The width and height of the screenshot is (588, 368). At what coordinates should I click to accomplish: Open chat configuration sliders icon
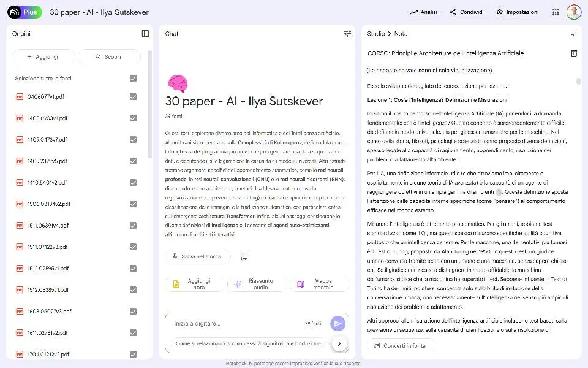348,33
